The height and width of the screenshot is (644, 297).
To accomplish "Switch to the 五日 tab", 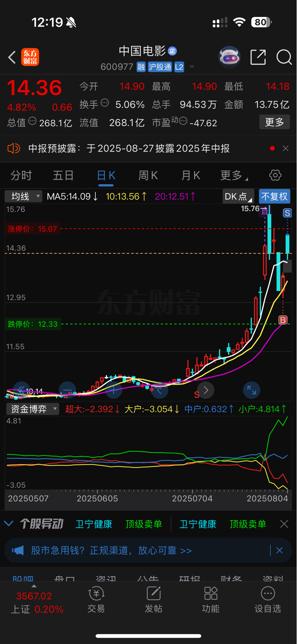I will pos(63,176).
